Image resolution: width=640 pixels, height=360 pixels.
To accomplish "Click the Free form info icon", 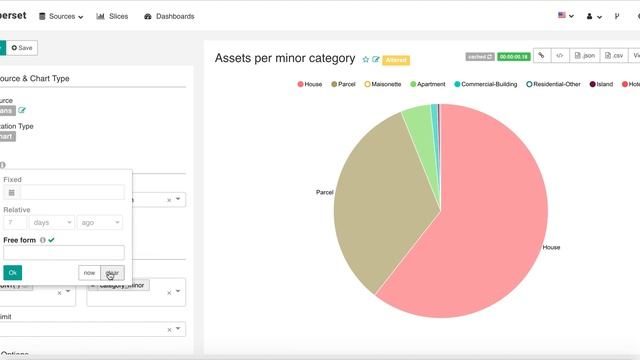I will 43,240.
